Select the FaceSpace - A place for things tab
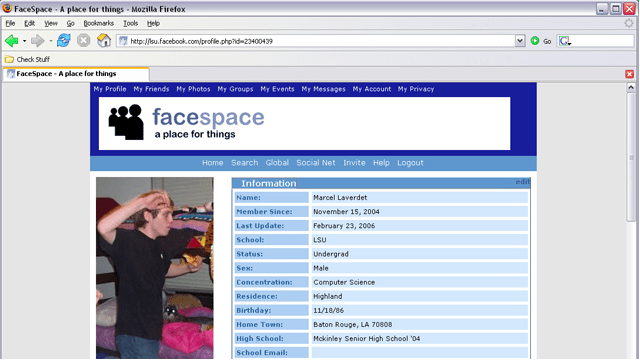 pos(76,74)
